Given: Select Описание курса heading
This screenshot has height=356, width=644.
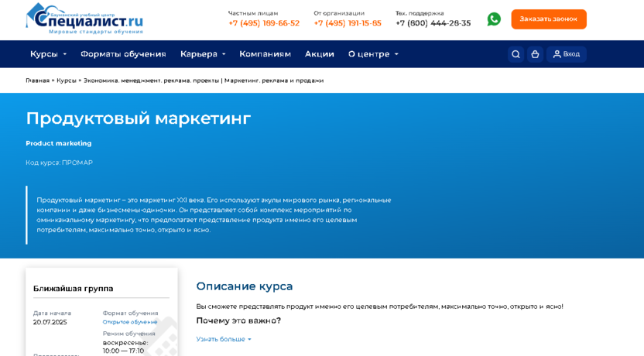Looking at the screenshot, I should (245, 286).
